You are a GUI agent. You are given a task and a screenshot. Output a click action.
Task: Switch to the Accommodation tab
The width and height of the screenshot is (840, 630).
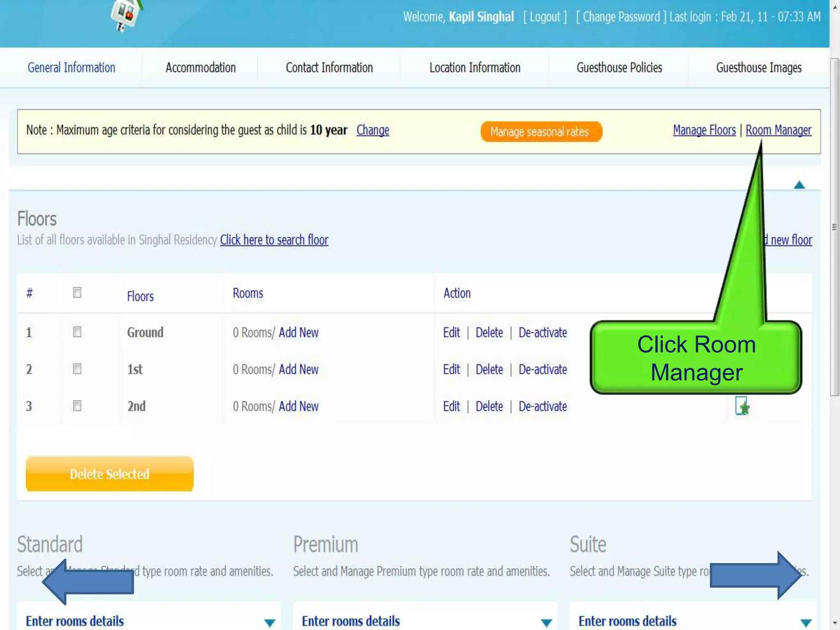(201, 68)
